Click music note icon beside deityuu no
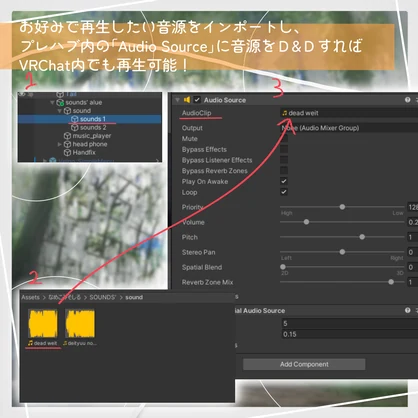 (65, 343)
